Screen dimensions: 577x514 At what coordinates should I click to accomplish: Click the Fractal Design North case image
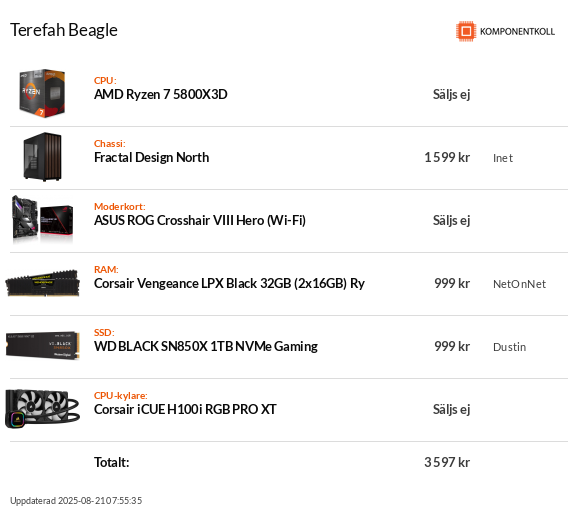(42, 157)
